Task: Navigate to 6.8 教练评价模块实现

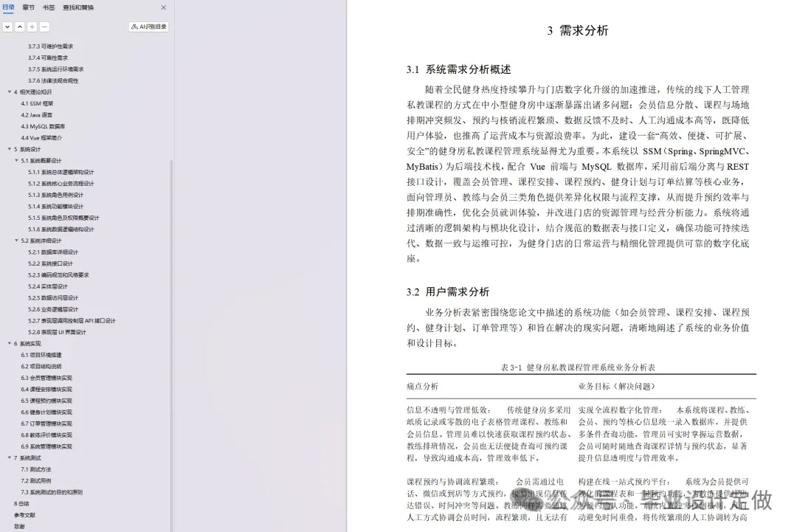Action: (46, 435)
